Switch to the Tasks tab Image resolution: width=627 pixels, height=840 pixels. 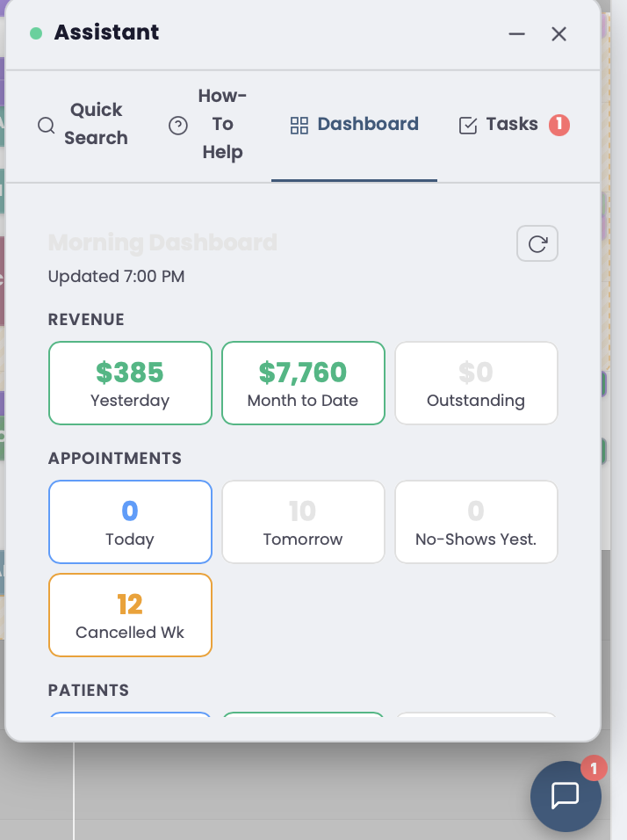(x=511, y=124)
